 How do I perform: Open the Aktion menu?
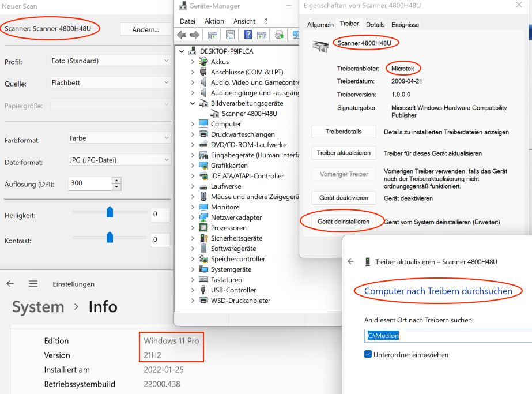pyautogui.click(x=214, y=21)
